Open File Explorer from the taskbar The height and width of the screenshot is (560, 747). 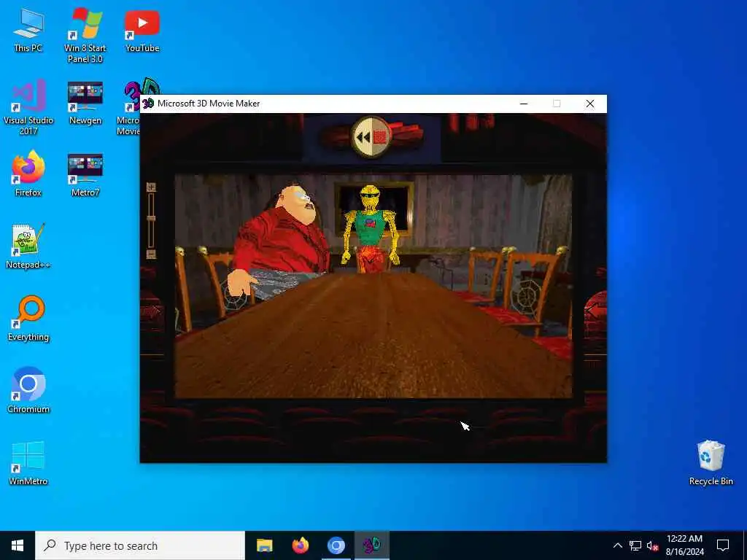[264, 545]
